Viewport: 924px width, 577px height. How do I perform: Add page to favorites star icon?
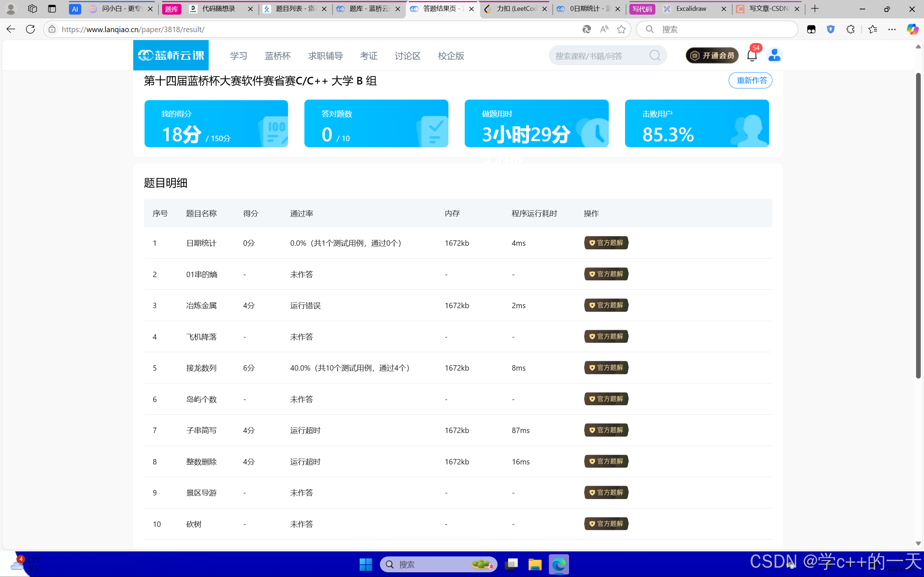pyautogui.click(x=621, y=29)
